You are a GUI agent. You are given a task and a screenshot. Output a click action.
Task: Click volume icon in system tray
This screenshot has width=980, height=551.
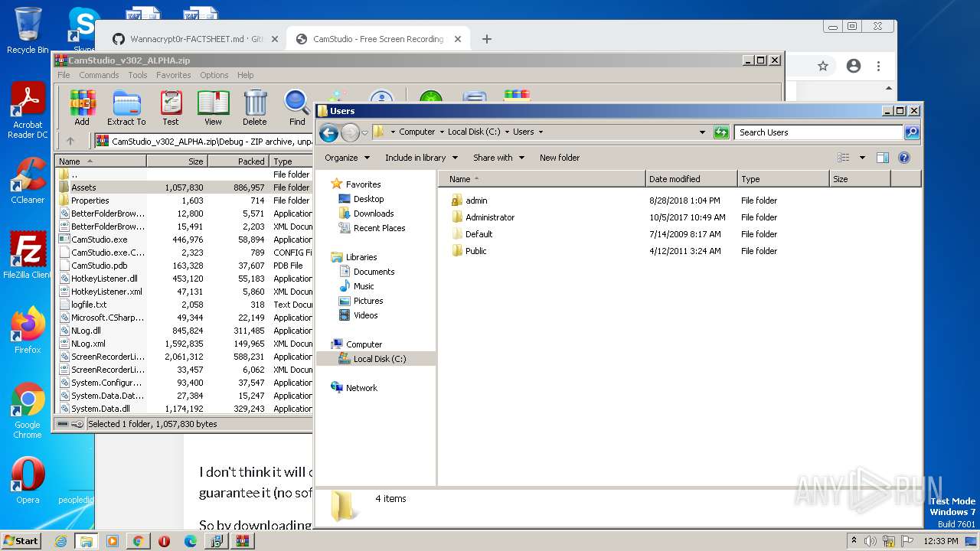point(871,541)
